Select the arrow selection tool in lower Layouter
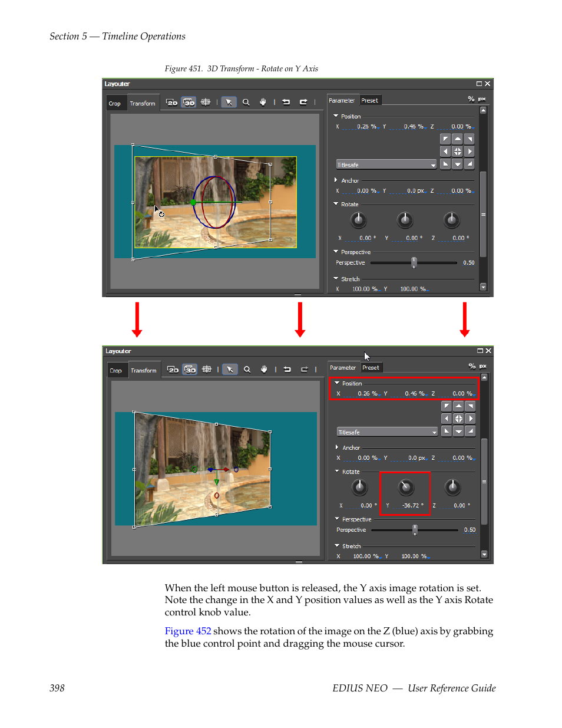Viewport: 562px width, 728px height. click(x=230, y=370)
